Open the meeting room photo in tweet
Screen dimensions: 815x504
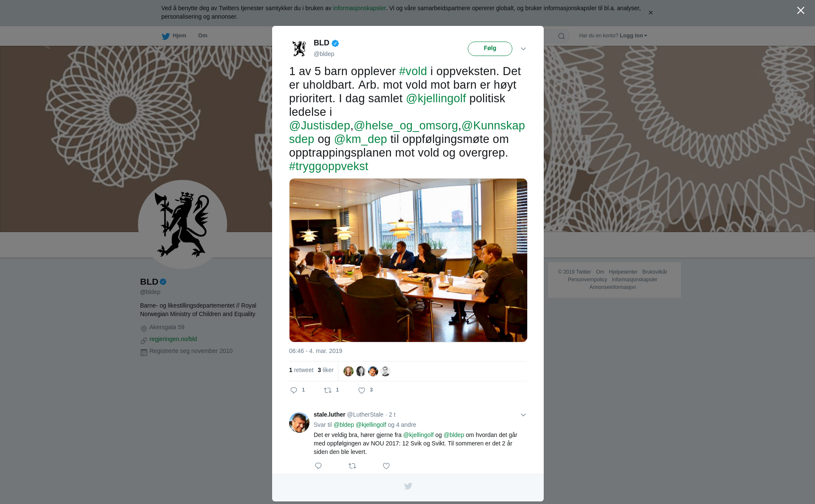408,260
